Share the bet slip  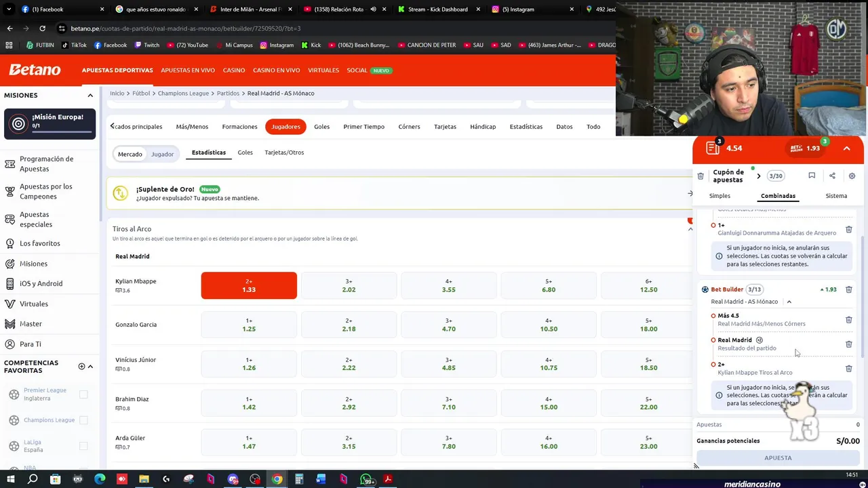[832, 176]
